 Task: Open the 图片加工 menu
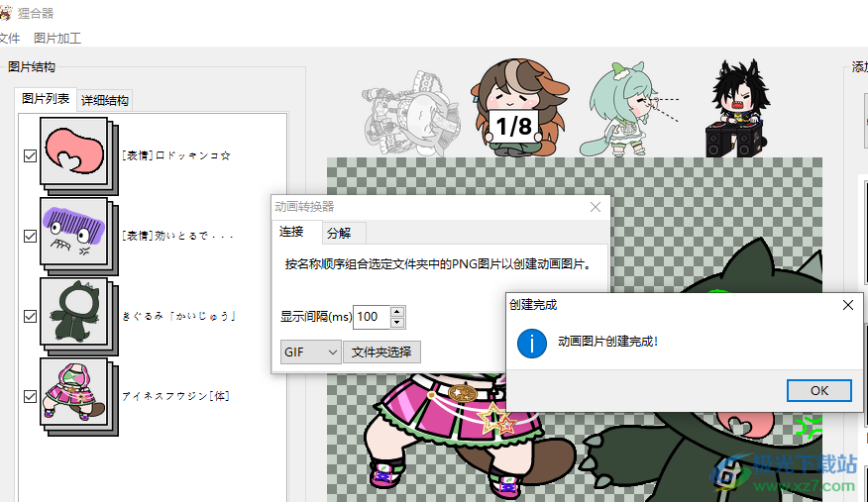57,39
